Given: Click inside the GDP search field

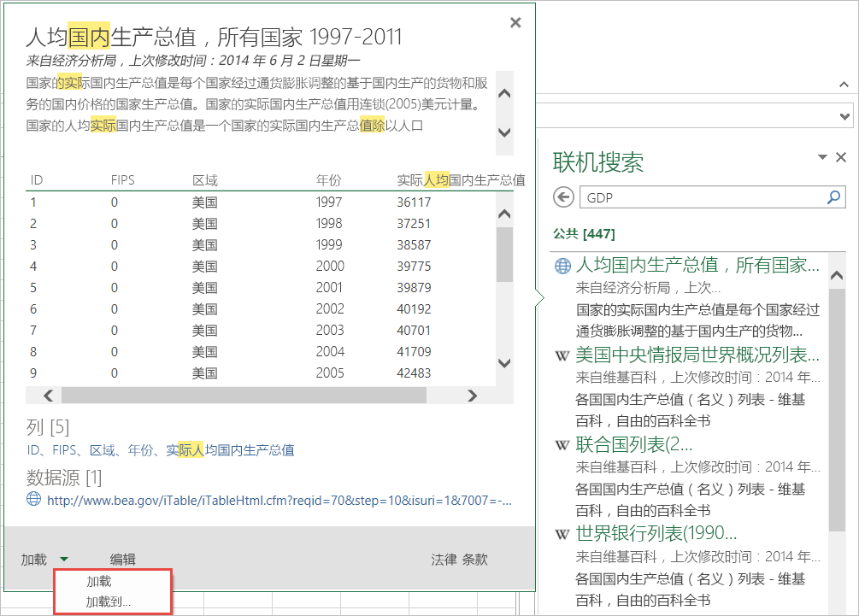Looking at the screenshot, I should 701,197.
